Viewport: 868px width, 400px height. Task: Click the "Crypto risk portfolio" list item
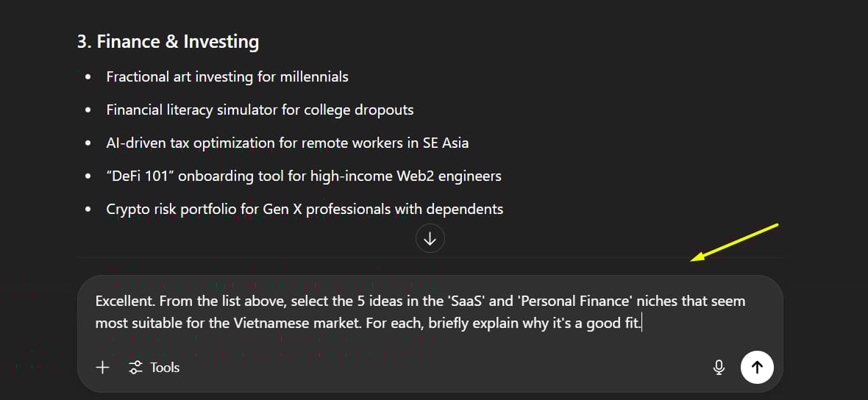pos(305,209)
